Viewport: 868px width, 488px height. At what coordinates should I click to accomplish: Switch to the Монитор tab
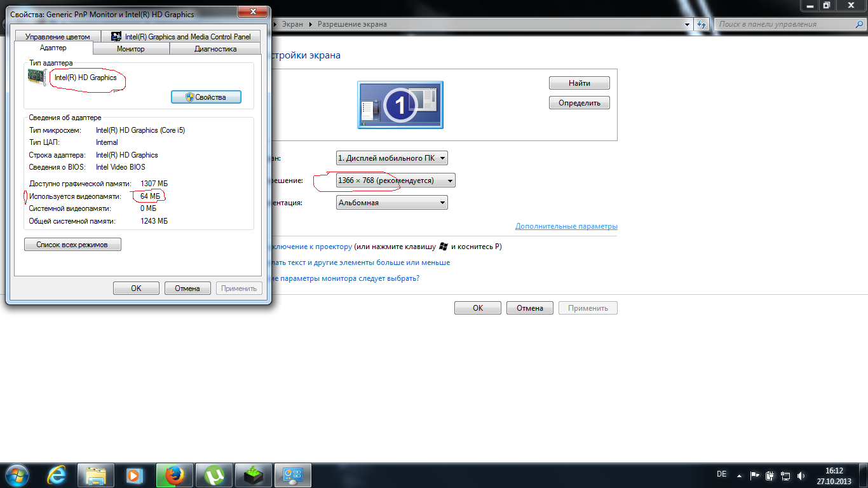tap(131, 49)
